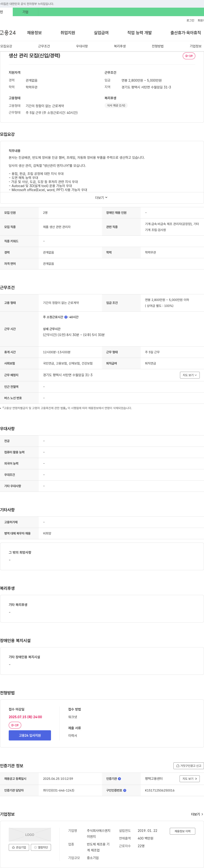Select the 주 5일 근무 (주 소정근로시간: 40시간) text

pos(51,113)
